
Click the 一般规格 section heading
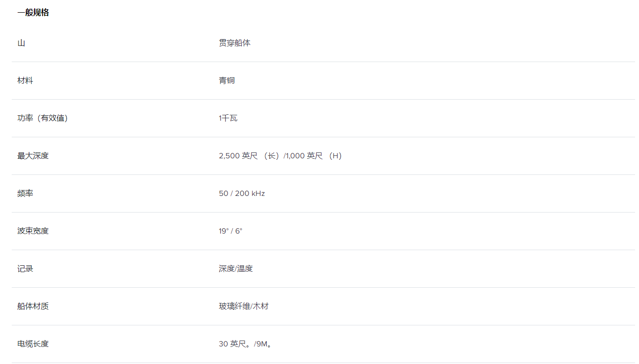point(33,13)
